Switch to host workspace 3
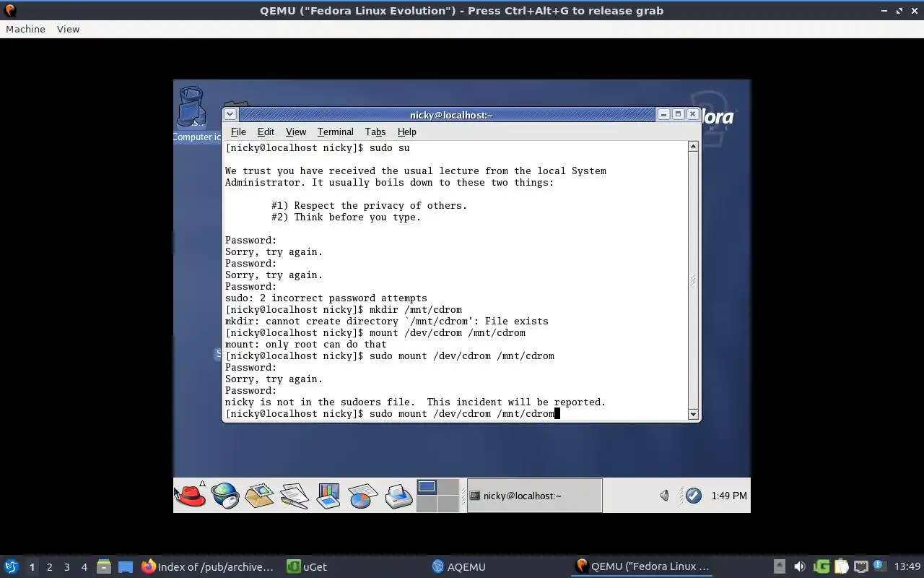The image size is (924, 578). 66,567
